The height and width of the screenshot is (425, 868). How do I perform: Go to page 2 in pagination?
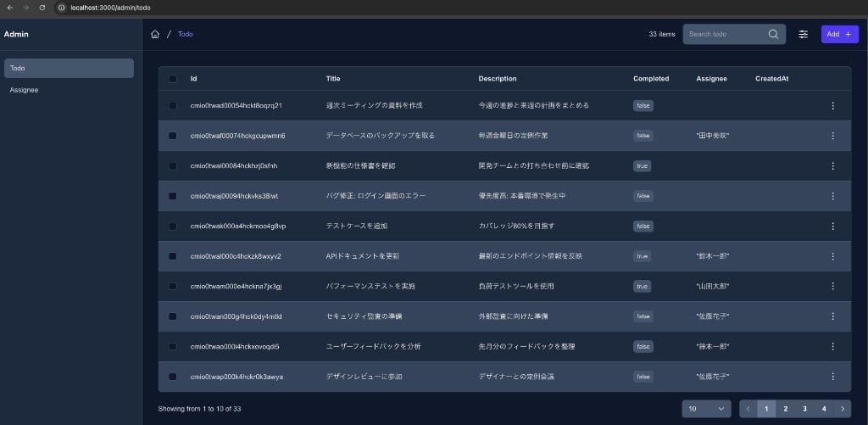click(785, 409)
